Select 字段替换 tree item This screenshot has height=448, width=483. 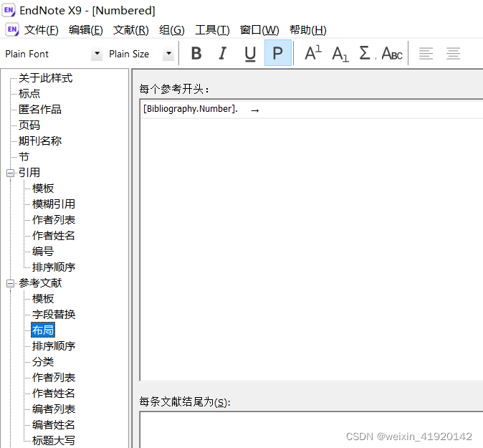pos(54,314)
